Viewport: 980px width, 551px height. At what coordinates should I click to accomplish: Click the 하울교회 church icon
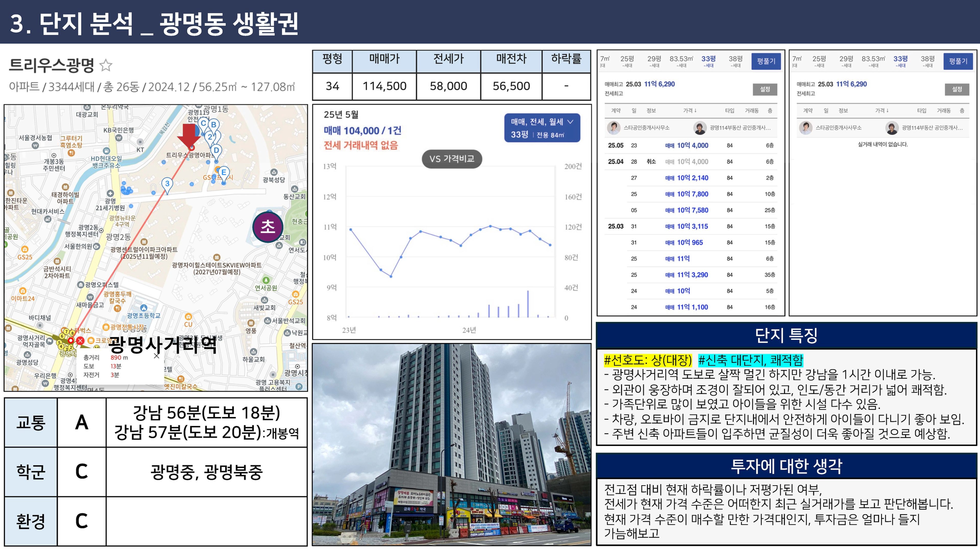point(253,352)
